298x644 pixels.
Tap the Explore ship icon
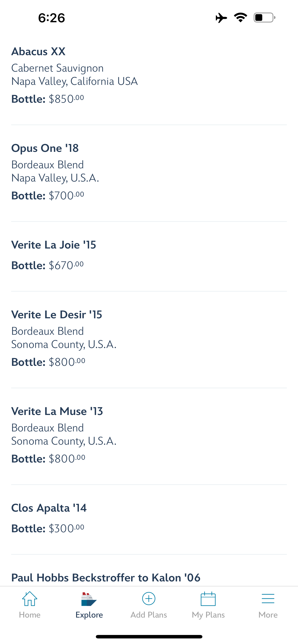point(89,599)
